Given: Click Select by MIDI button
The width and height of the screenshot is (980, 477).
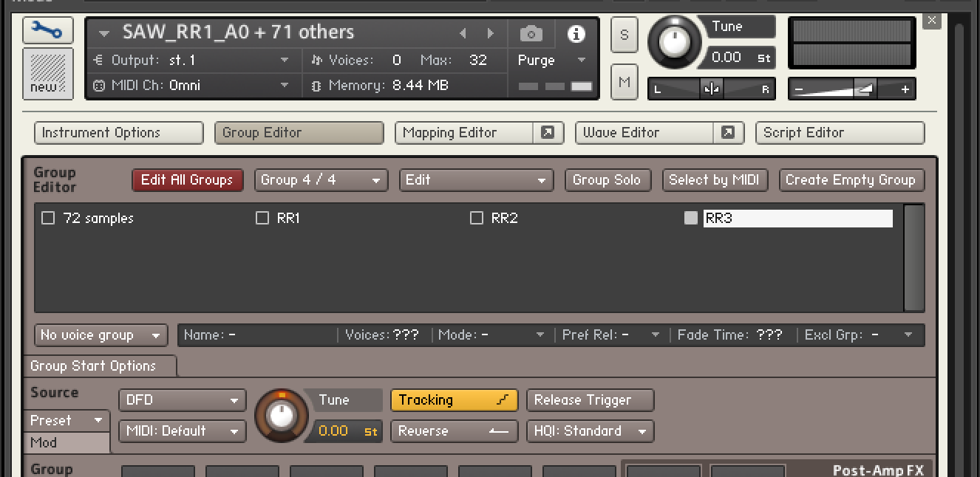Looking at the screenshot, I should pyautogui.click(x=714, y=180).
